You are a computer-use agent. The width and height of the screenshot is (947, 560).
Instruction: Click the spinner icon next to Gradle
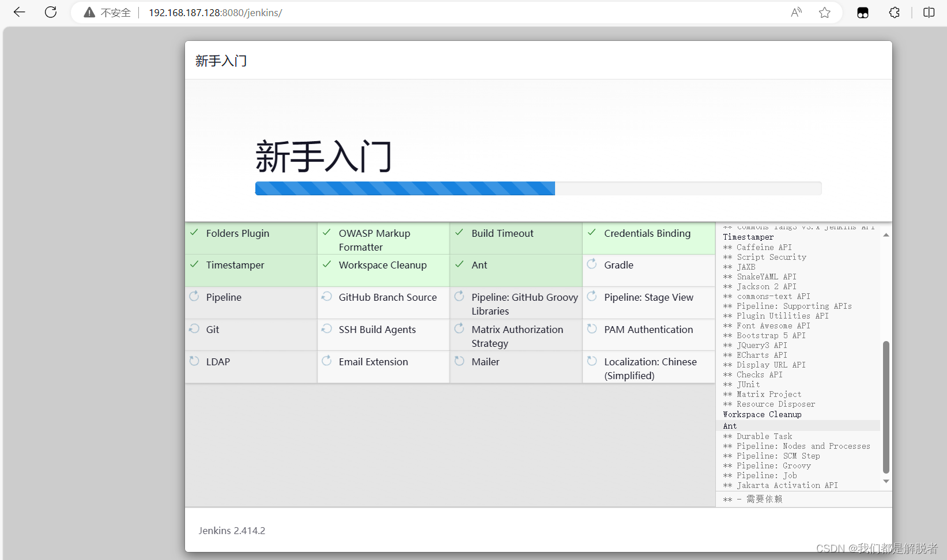click(x=592, y=264)
